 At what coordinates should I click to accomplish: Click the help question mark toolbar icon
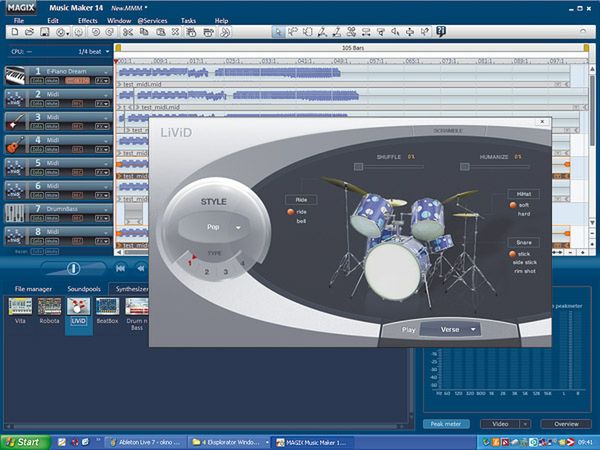[441, 32]
